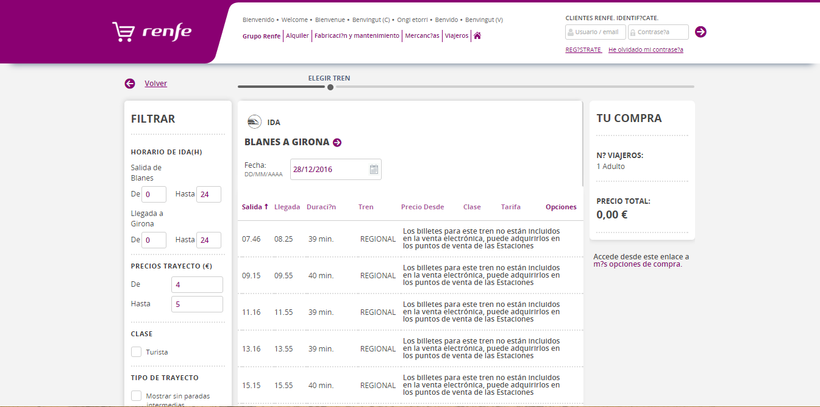This screenshot has height=407, width=820.
Task: Open the calendar date picker icon
Action: [x=374, y=169]
